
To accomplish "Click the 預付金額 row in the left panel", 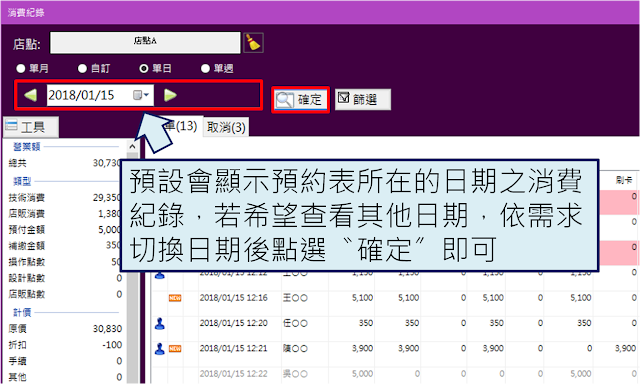I will 65,230.
